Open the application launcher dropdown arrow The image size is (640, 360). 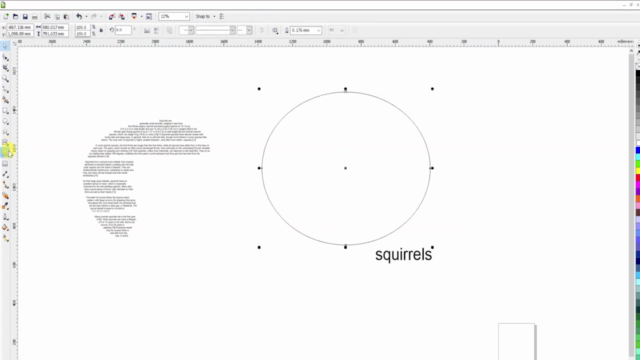[x=141, y=16]
